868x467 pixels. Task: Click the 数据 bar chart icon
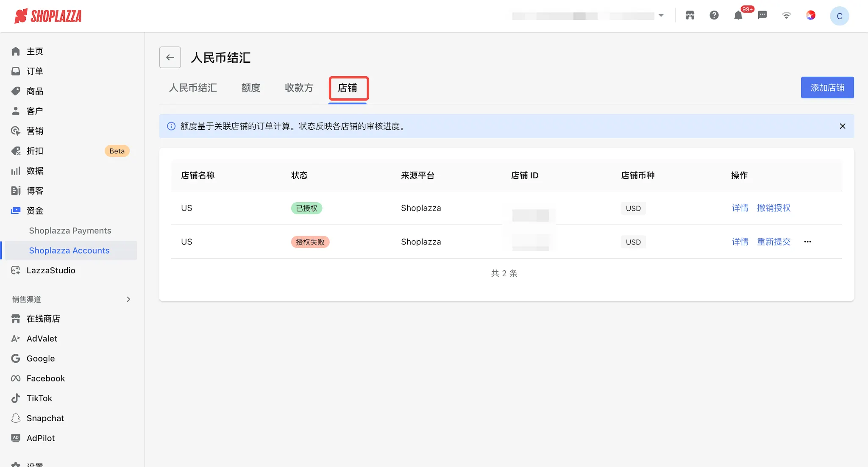(x=16, y=171)
